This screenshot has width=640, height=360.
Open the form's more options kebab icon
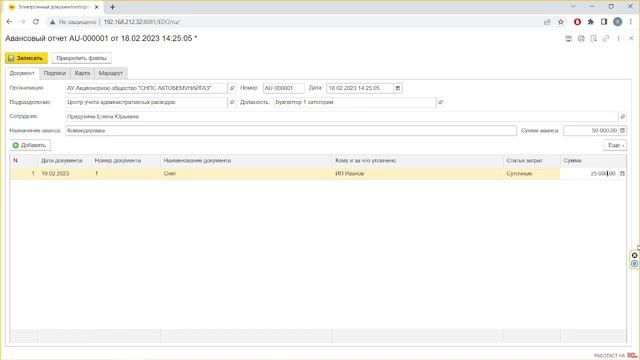click(x=619, y=39)
